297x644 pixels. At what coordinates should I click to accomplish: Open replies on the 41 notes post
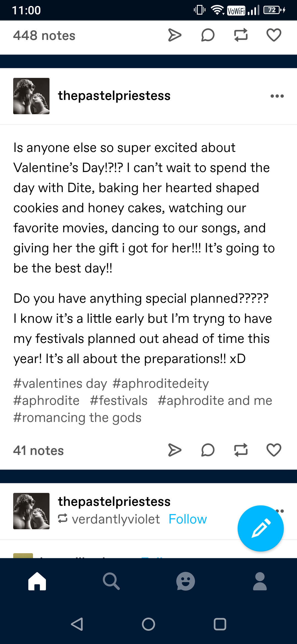point(208,450)
